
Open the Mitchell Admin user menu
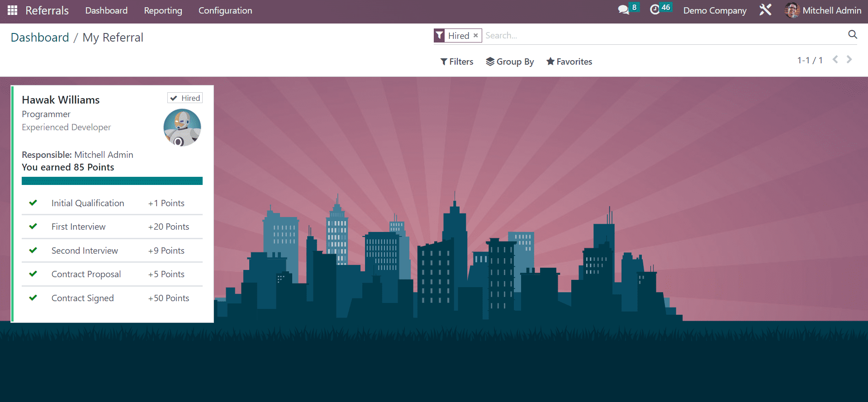pos(823,10)
